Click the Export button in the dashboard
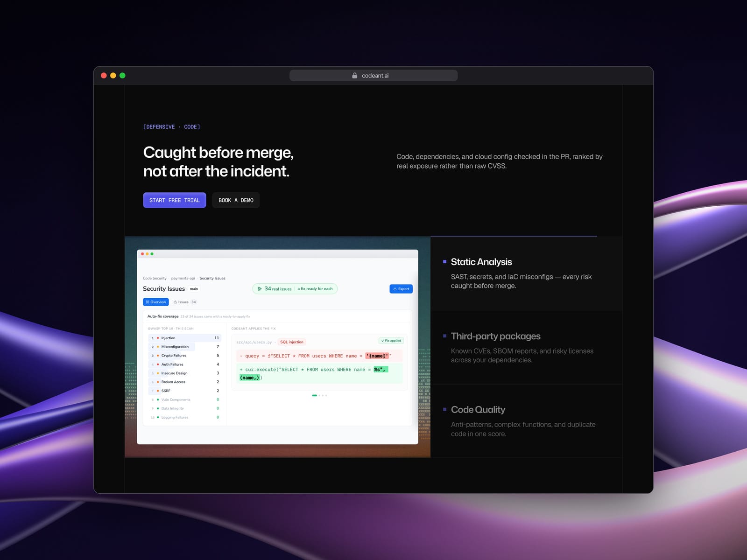Screen dimensions: 747x560 point(401,289)
